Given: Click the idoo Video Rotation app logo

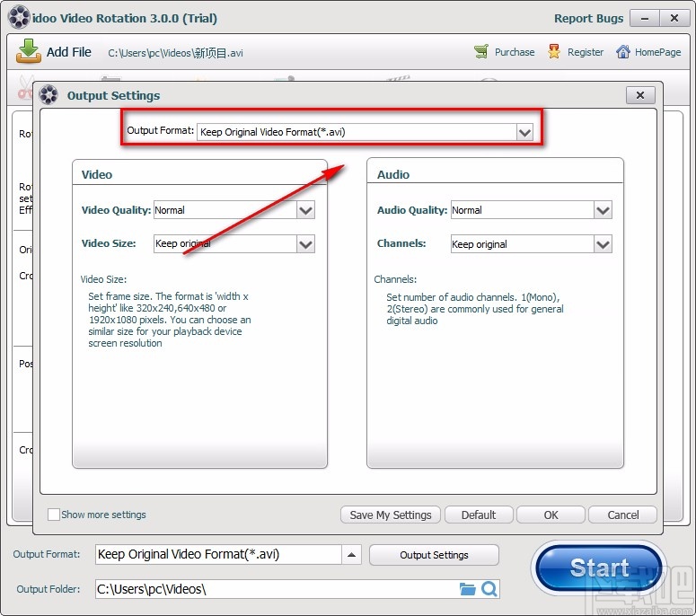Looking at the screenshot, I should click(x=19, y=17).
